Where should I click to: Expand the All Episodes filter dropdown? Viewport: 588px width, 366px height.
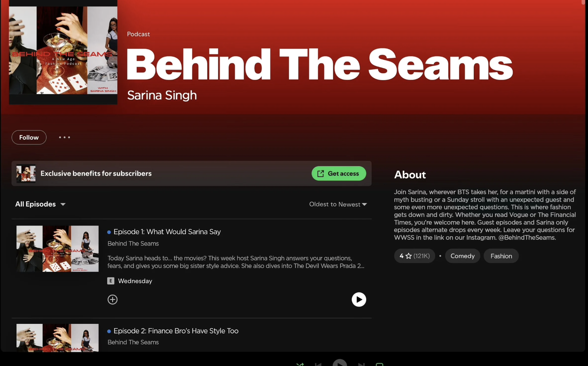pyautogui.click(x=40, y=204)
